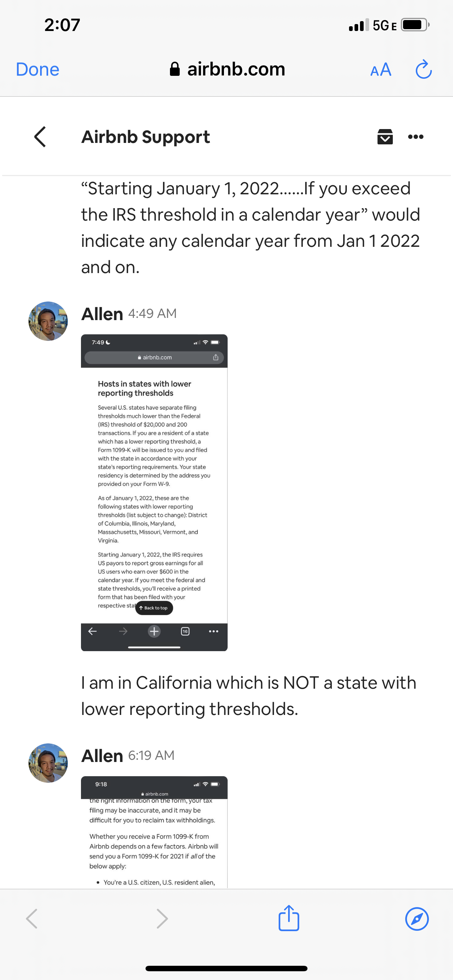Tap the Airbnb Support header title
This screenshot has width=453, height=980.
point(146,137)
